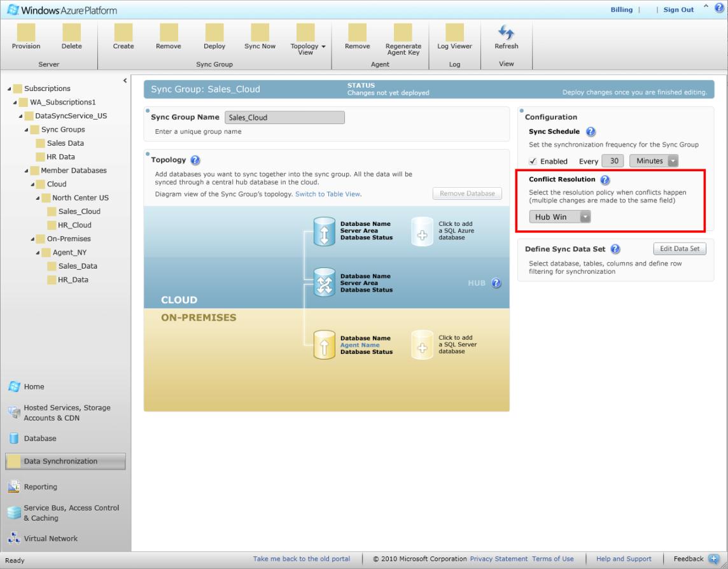Viewport: 728px width, 569px height.
Task: Collapse the WA_Subscriptions1 node
Action: pyautogui.click(x=15, y=102)
